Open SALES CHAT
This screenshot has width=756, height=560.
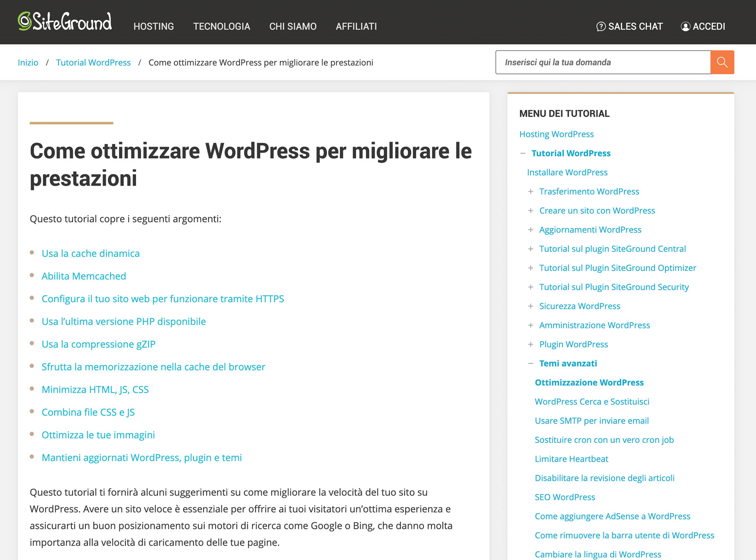(x=630, y=26)
